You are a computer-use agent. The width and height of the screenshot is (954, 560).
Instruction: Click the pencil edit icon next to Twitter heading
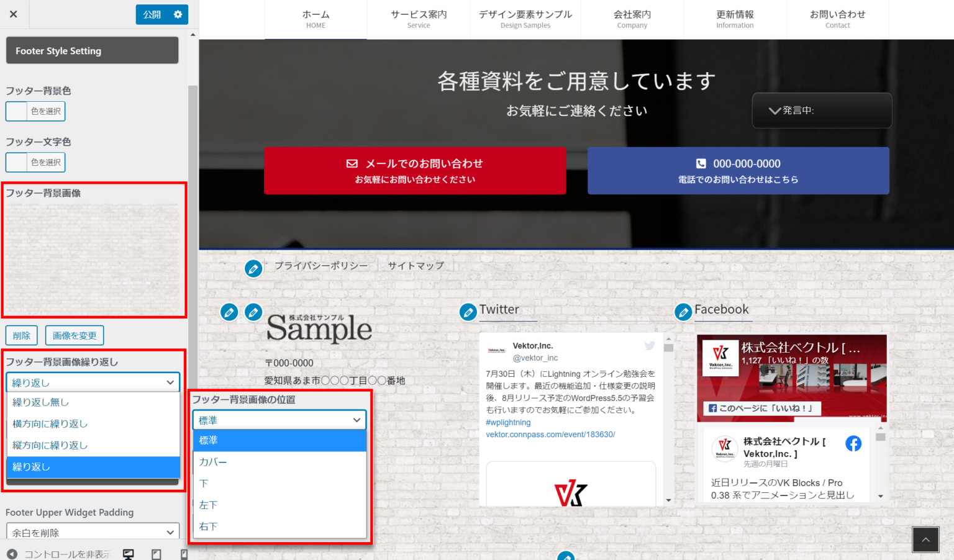[468, 312]
